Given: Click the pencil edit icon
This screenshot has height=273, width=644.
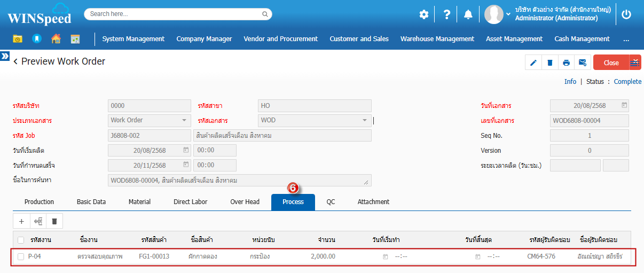Looking at the screenshot, I should coord(533,63).
